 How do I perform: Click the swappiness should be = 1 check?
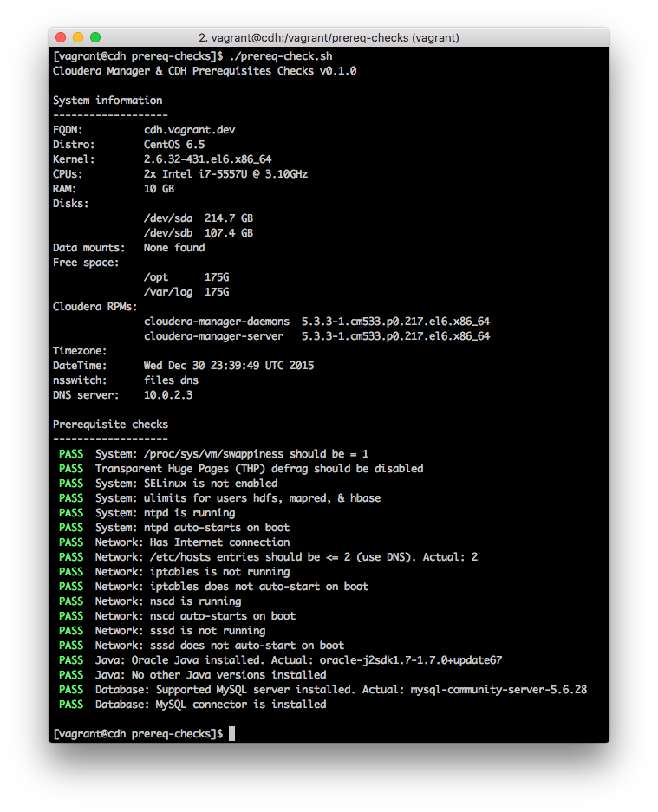click(x=213, y=455)
